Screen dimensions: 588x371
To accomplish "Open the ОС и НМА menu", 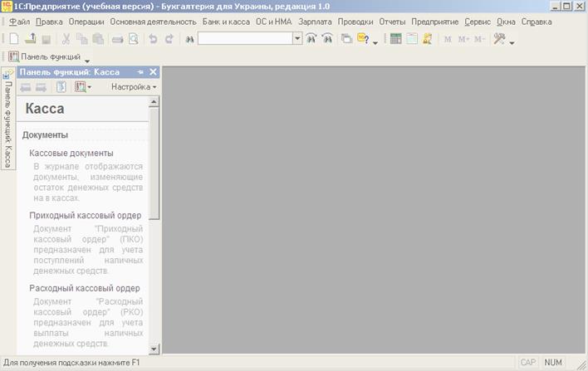I will click(274, 22).
